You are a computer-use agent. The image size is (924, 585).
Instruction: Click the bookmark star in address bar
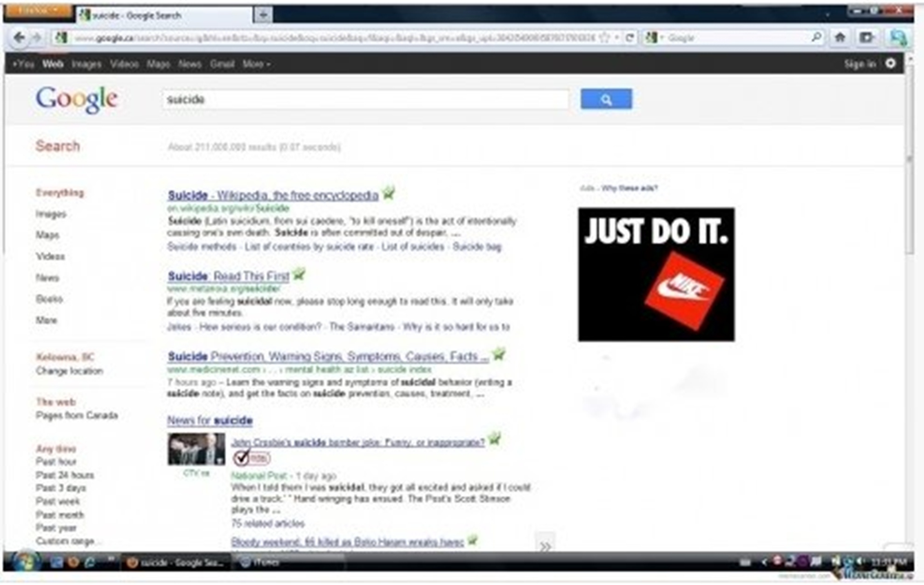[605, 38]
